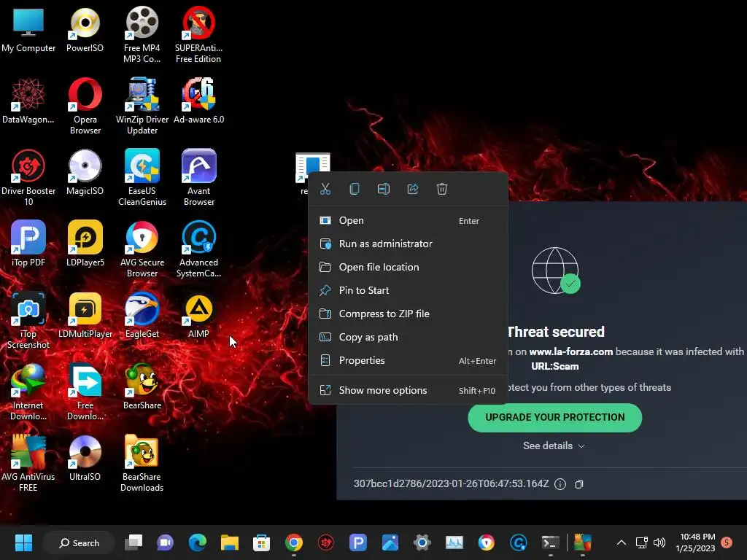Viewport: 747px width, 560px height.
Task: Click the Delete trash icon in context menu
Action: (x=442, y=189)
